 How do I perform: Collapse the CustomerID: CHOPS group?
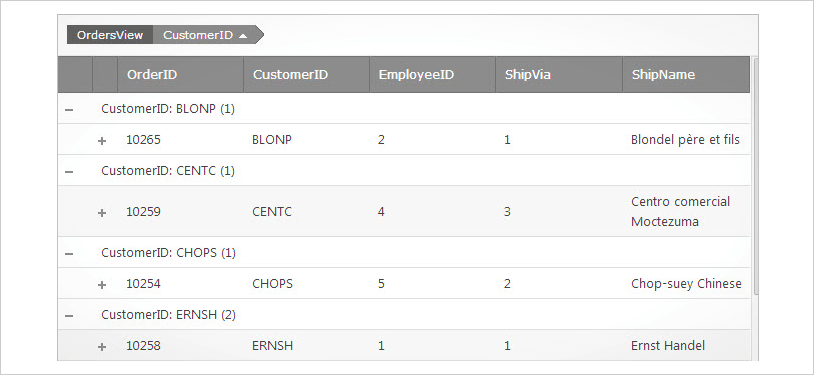click(69, 253)
